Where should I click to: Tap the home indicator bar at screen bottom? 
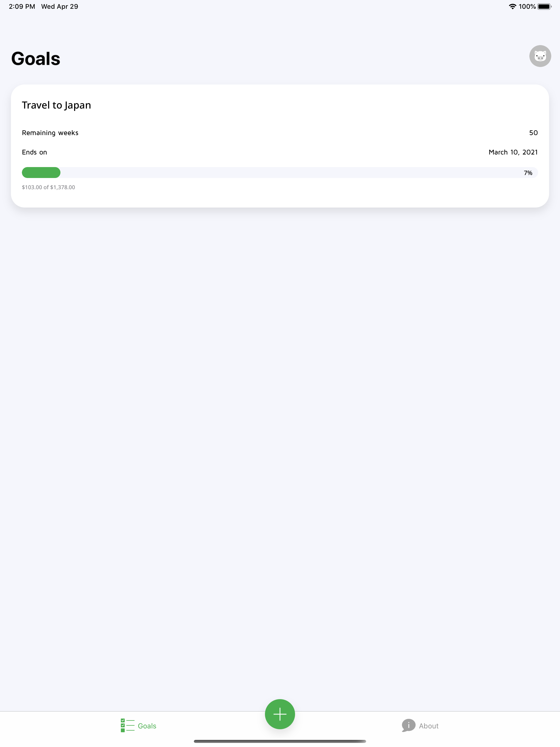pyautogui.click(x=280, y=741)
